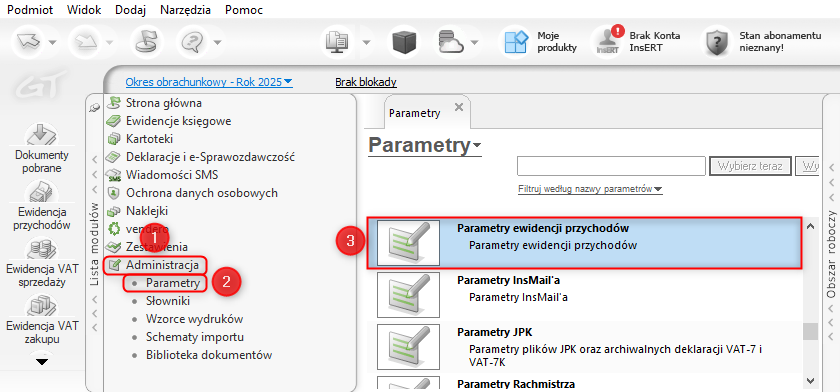Screen dimensions: 840x392
Task: Open Ewidencja przychodów shortcut
Action: (42, 206)
